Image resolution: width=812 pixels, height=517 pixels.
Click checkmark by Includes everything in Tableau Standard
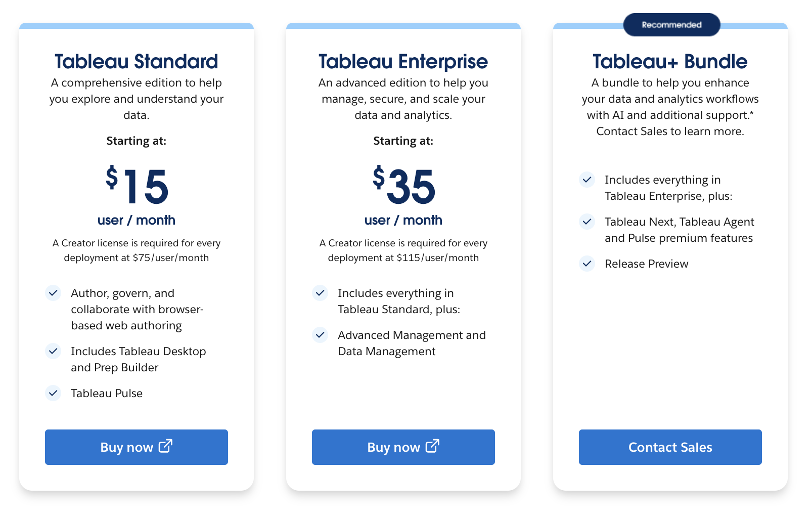[x=320, y=293]
